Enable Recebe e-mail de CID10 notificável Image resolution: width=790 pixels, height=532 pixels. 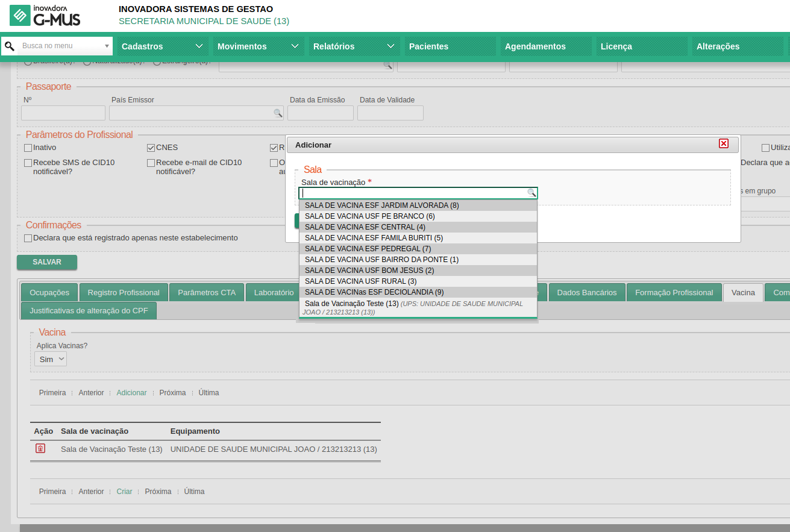coord(151,163)
